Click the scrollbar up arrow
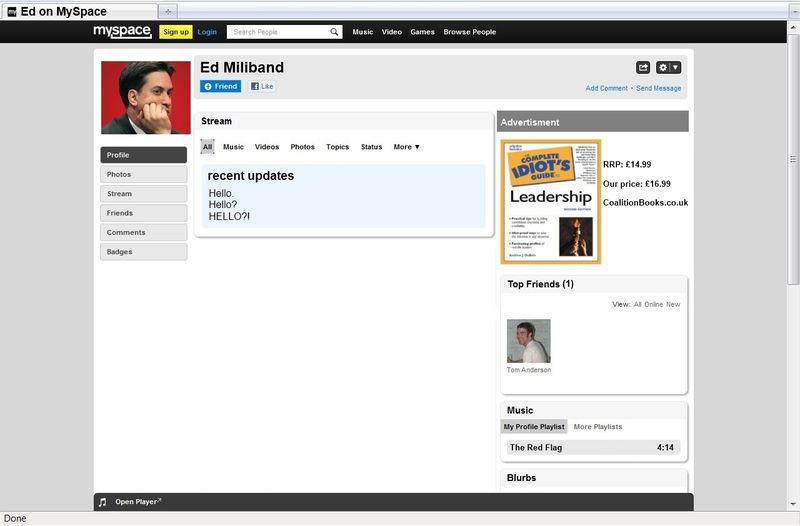Screen dimensions: 800x526 pos(793,27)
